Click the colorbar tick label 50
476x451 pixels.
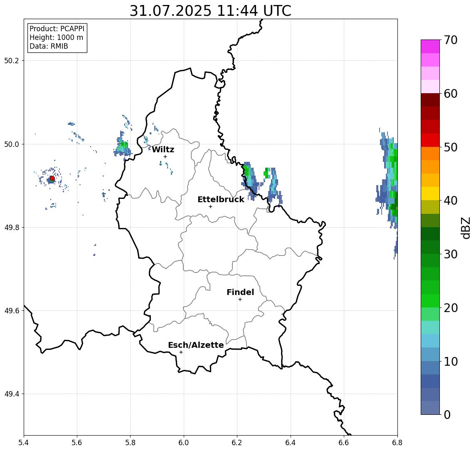point(451,147)
